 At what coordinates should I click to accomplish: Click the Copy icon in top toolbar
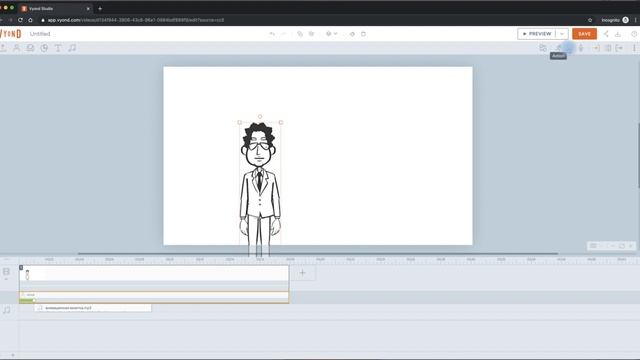[300, 34]
